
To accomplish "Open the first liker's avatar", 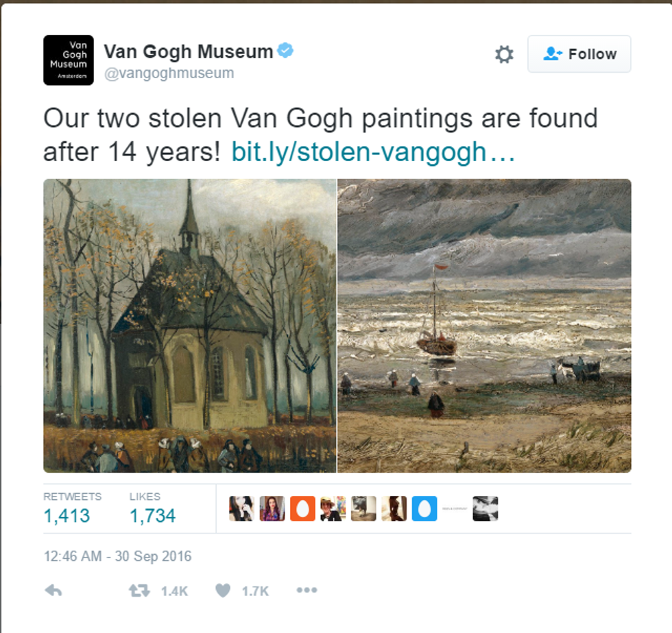I will pos(241,509).
